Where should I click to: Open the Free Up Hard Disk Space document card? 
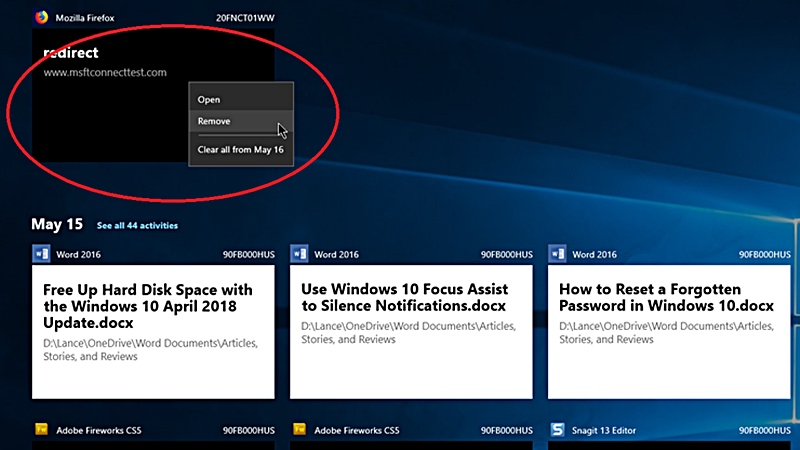tap(153, 332)
